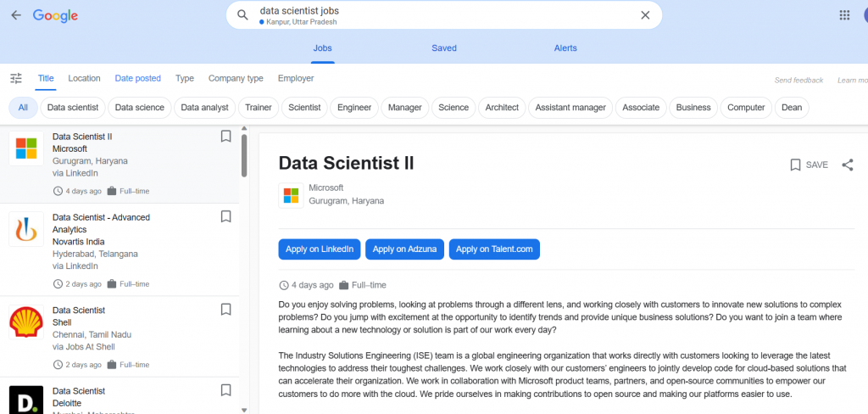Viewport: 868px width, 414px height.
Task: Go back using the left arrow icon
Action: [x=16, y=15]
